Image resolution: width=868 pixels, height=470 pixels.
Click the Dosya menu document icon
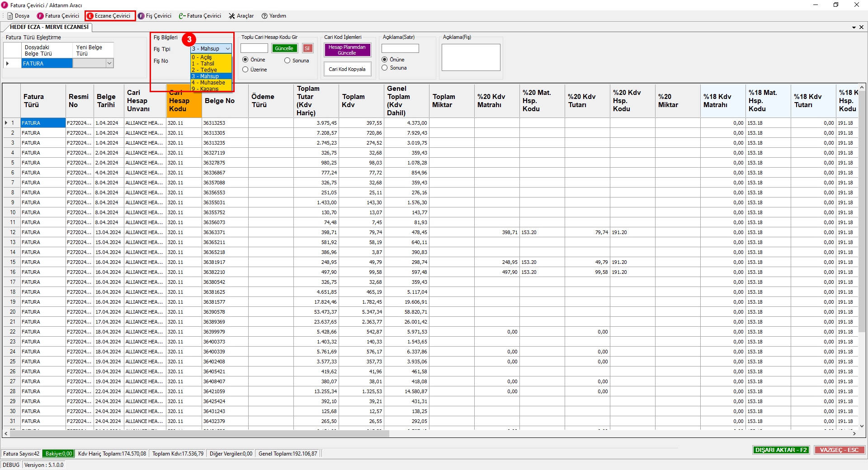coord(10,16)
